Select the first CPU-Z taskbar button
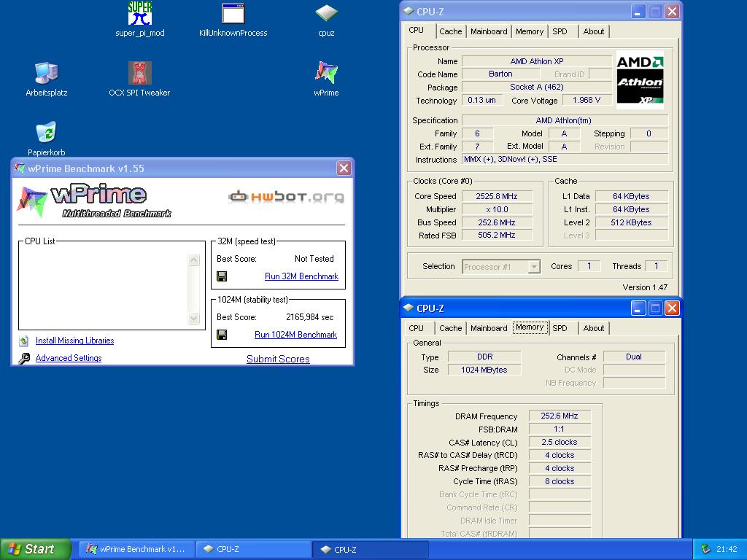747x560 pixels. point(254,550)
